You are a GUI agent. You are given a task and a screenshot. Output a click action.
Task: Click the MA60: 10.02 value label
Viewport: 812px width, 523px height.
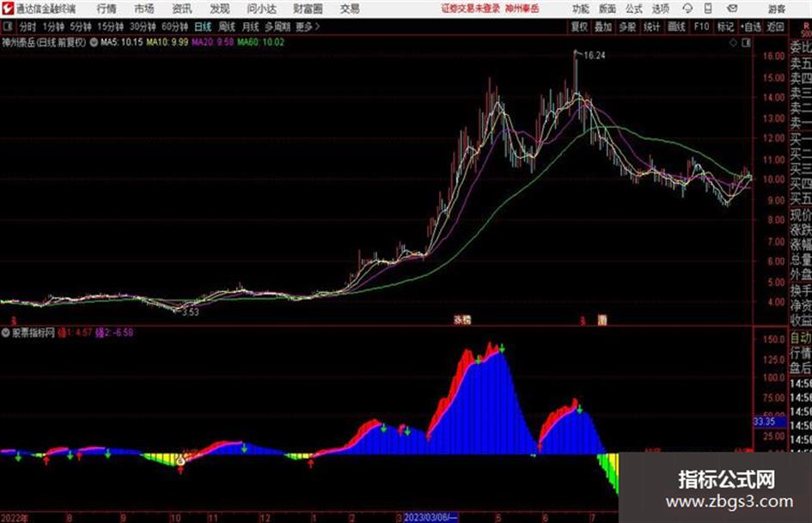coord(260,42)
